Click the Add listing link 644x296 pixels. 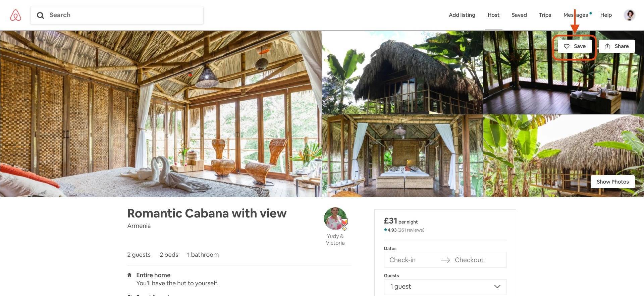click(462, 15)
